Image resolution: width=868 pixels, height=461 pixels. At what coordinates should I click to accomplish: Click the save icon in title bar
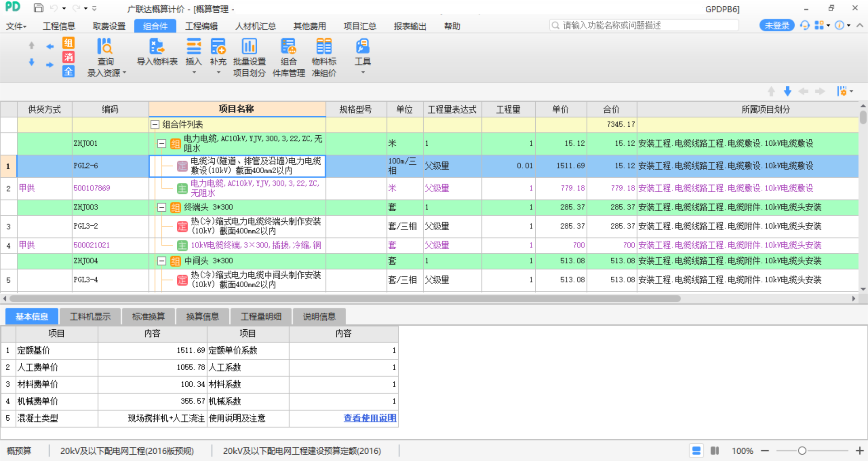click(38, 8)
